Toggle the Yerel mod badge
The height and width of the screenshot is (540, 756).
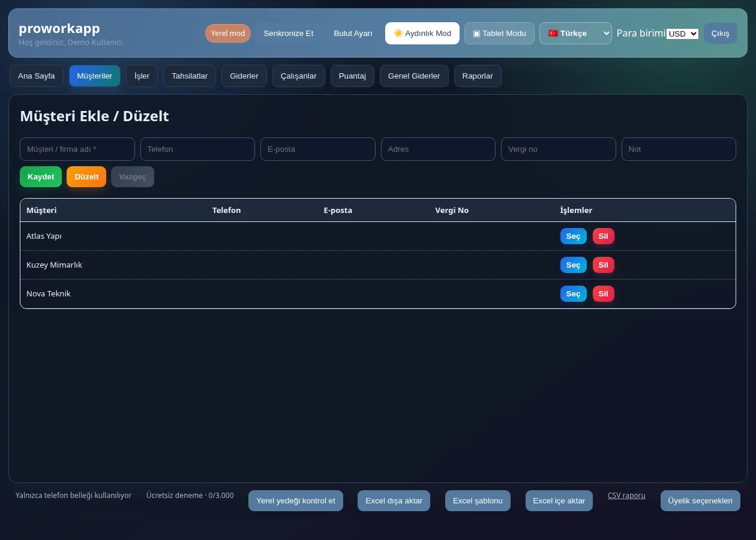click(x=228, y=33)
